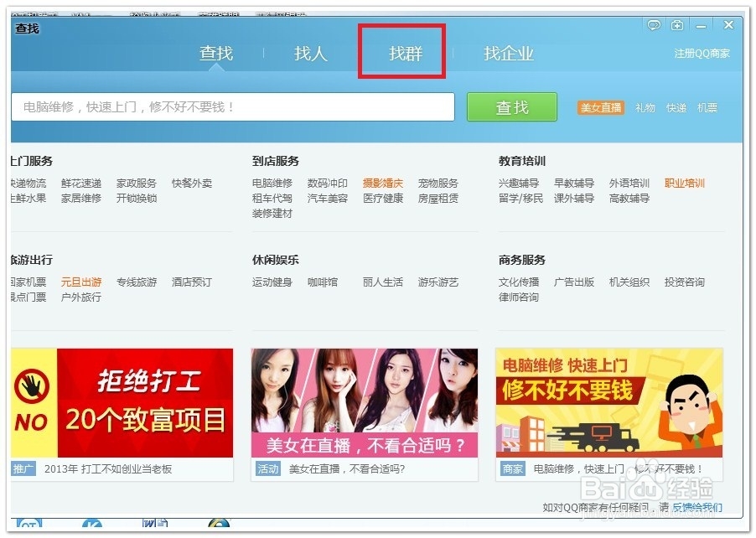Click the green 查找 search button
The image size is (756, 538).
511,106
